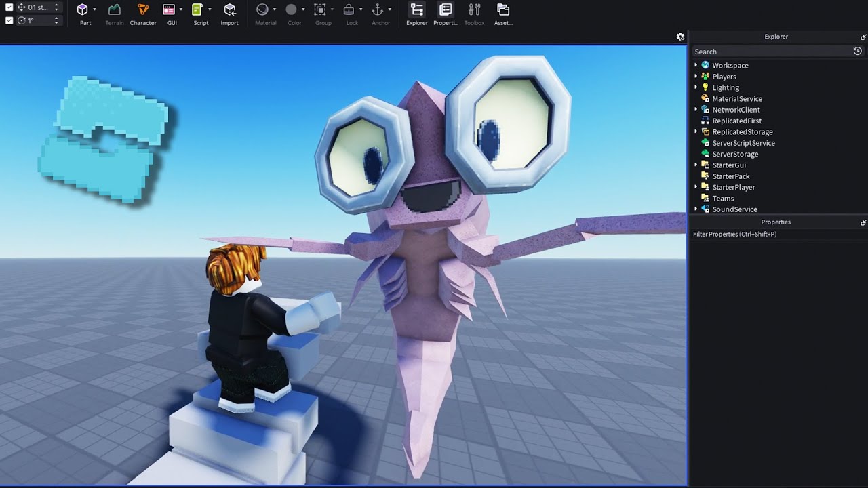This screenshot has height=488, width=868.
Task: Increase the move snap value stepper
Action: (x=56, y=5)
